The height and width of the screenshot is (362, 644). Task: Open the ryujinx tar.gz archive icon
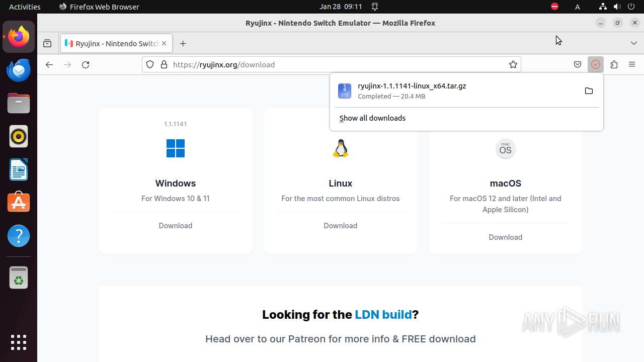pyautogui.click(x=345, y=91)
